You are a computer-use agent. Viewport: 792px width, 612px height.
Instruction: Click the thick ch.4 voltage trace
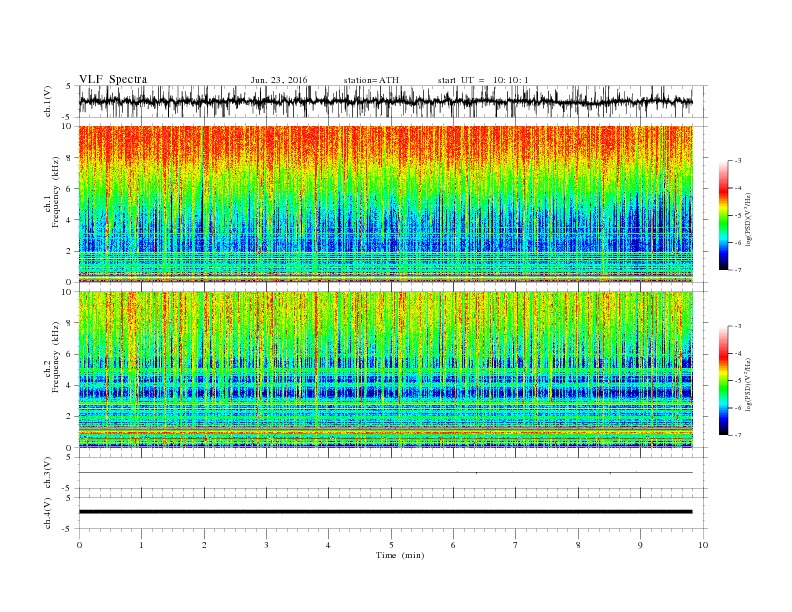(x=385, y=512)
